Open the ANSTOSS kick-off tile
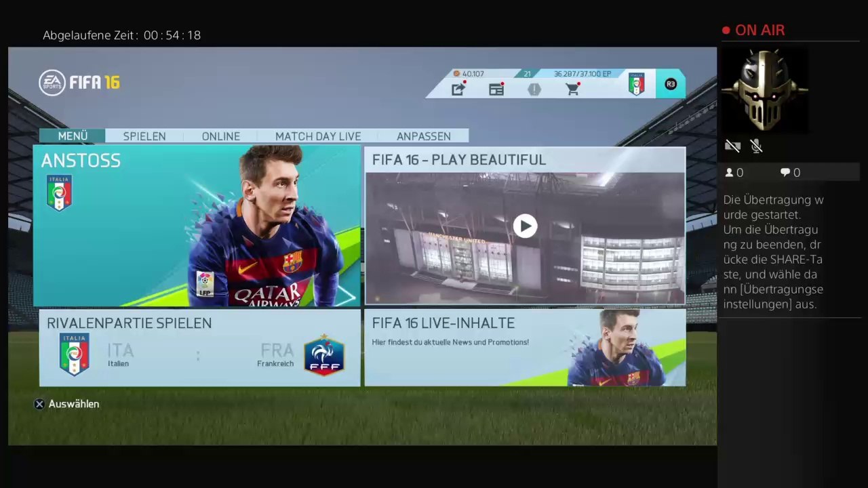Image resolution: width=868 pixels, height=488 pixels. point(197,226)
